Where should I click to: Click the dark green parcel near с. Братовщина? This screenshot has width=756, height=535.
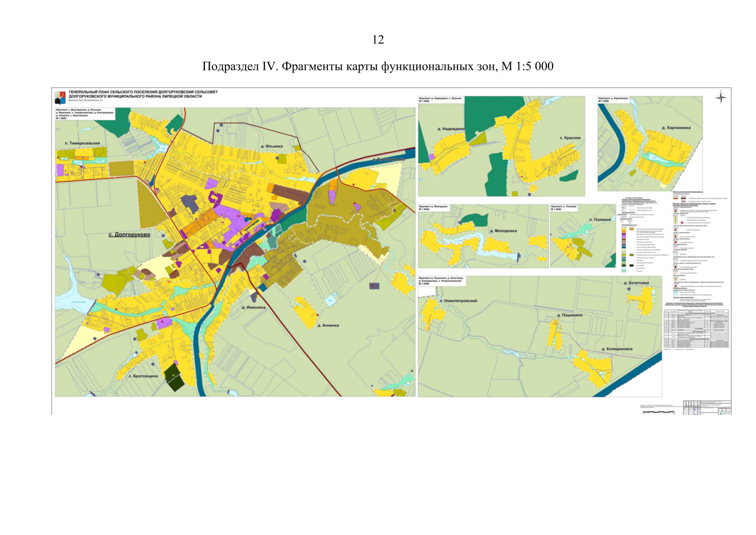(173, 377)
